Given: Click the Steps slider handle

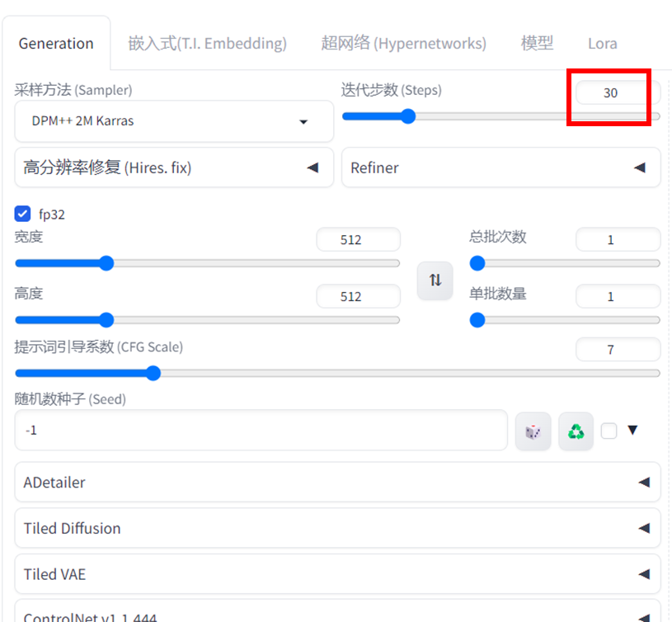Looking at the screenshot, I should tap(408, 116).
